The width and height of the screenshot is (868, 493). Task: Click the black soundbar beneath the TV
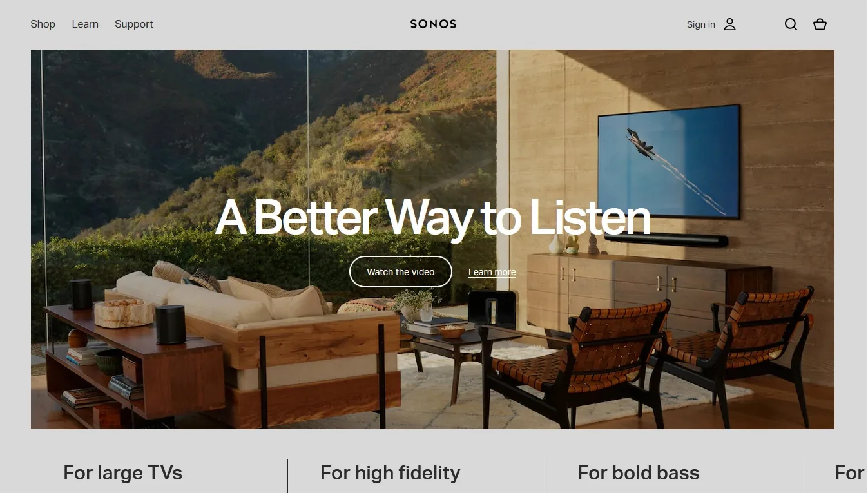pos(665,240)
